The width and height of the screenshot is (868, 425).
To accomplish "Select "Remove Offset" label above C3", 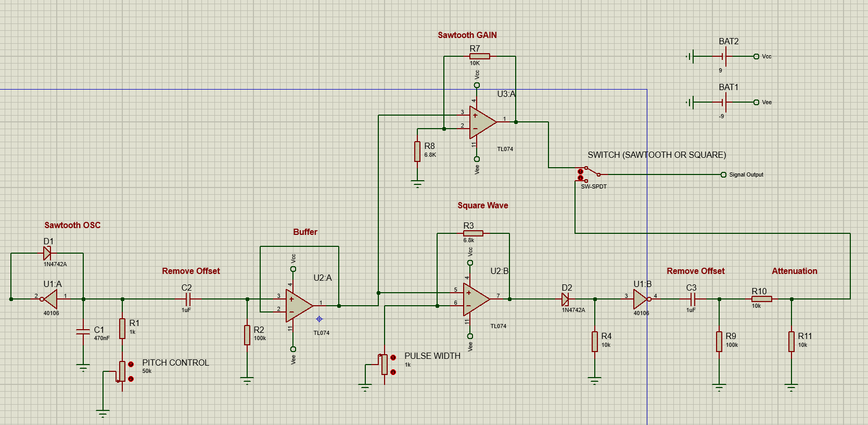I will (696, 271).
